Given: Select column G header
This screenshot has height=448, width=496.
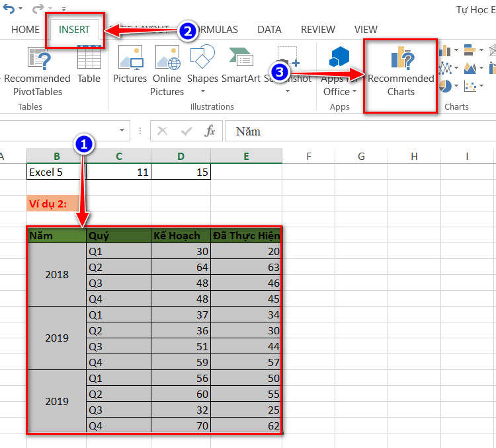Looking at the screenshot, I should (361, 156).
